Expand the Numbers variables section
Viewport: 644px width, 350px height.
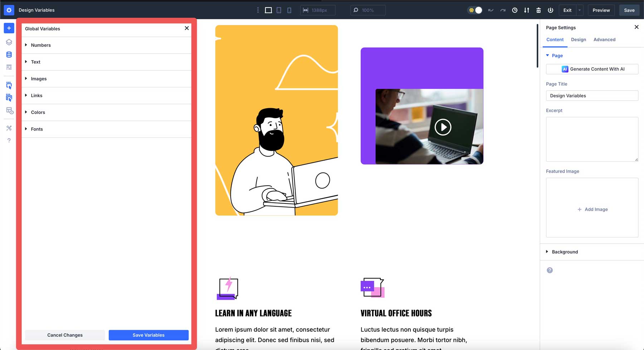click(41, 45)
